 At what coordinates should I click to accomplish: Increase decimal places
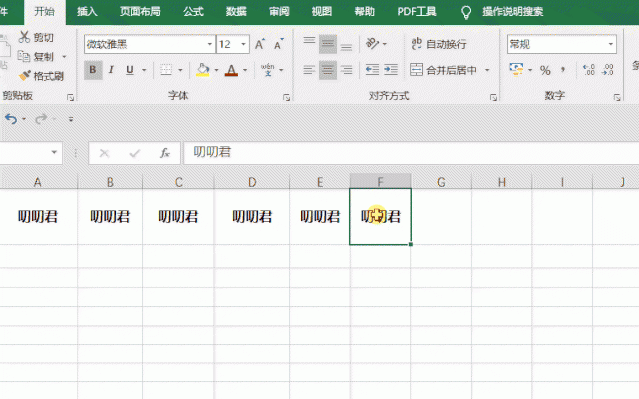(589, 70)
